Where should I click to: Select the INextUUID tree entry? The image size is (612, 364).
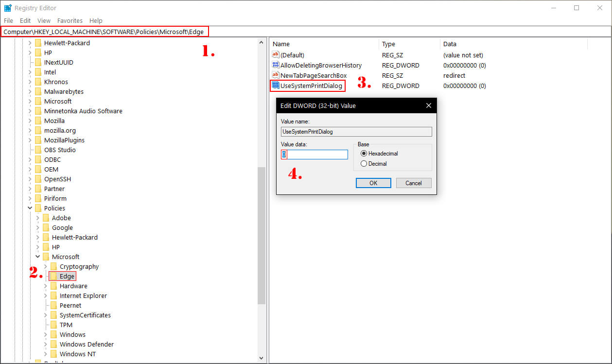point(59,62)
